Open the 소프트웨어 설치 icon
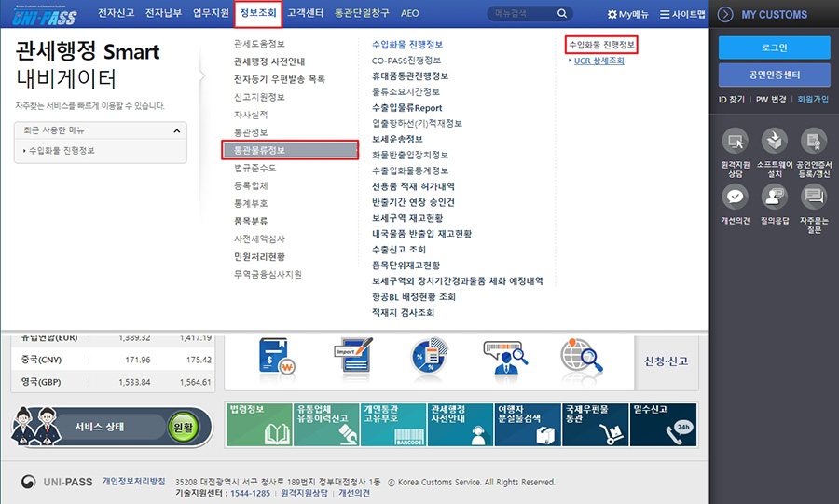 pyautogui.click(x=775, y=141)
